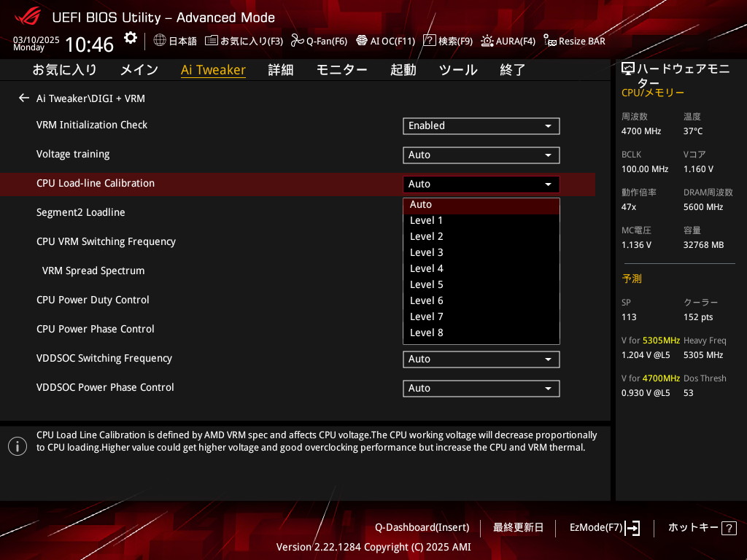Switch to the 起動 tab

(403, 70)
